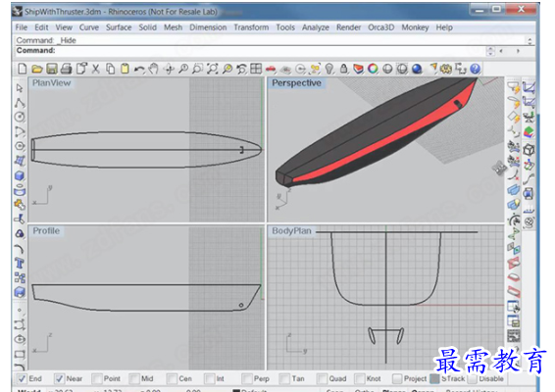Open the Edit Layers icon
The width and height of the screenshot is (555, 392).
tap(358, 69)
